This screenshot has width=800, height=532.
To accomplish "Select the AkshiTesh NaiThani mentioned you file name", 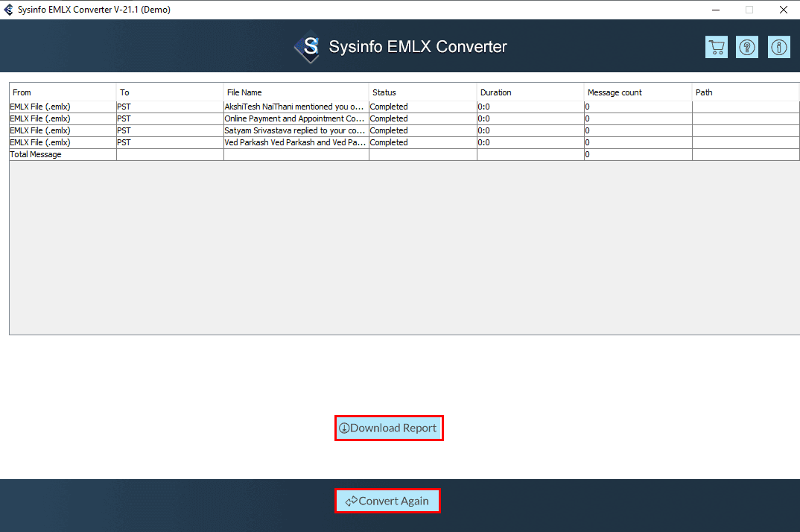I will pyautogui.click(x=296, y=107).
